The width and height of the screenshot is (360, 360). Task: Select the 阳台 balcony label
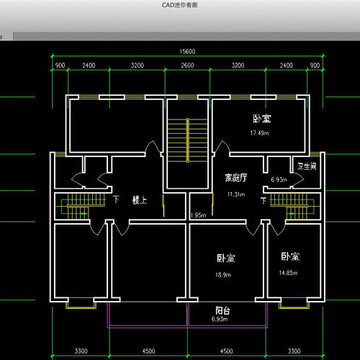[222, 311]
